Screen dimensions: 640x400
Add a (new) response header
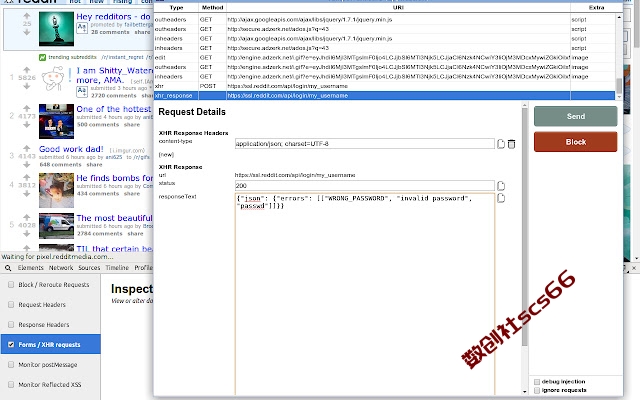[166, 155]
